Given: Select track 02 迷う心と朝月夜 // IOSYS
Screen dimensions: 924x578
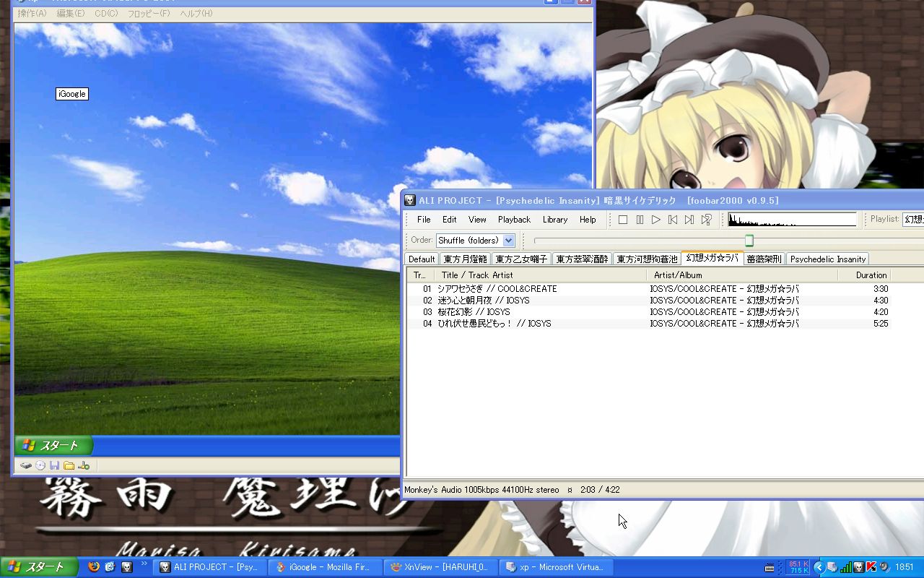Looking at the screenshot, I should pos(649,301).
